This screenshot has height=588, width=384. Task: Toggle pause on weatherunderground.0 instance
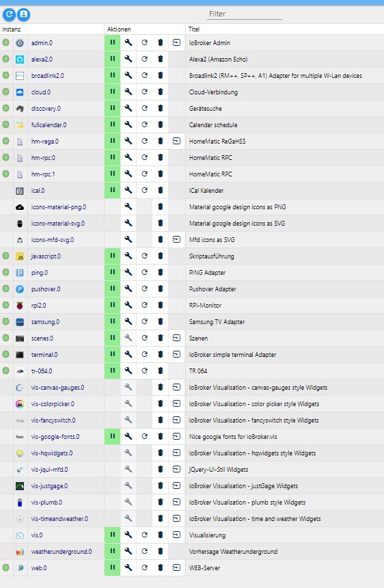coord(112,551)
